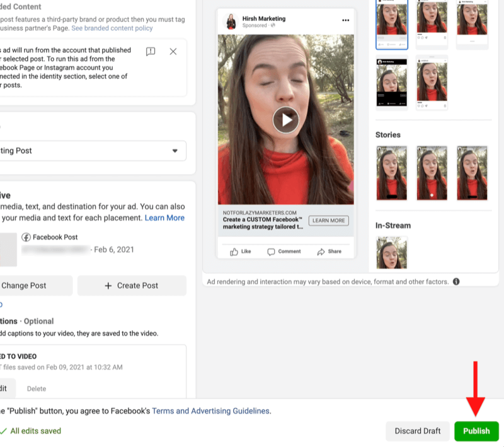Click the Comment icon under the ad
The height and width of the screenshot is (447, 504).
272,252
